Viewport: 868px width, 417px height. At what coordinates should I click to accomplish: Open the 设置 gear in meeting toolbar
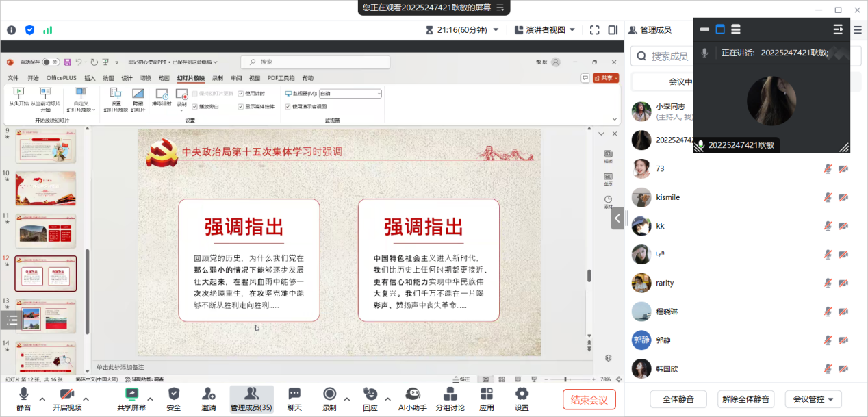[522, 394]
